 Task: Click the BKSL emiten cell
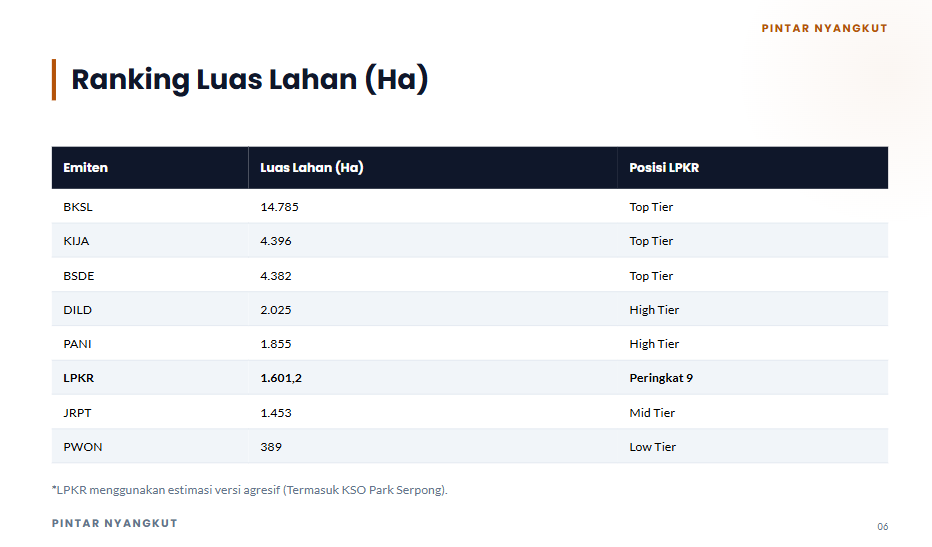77,207
